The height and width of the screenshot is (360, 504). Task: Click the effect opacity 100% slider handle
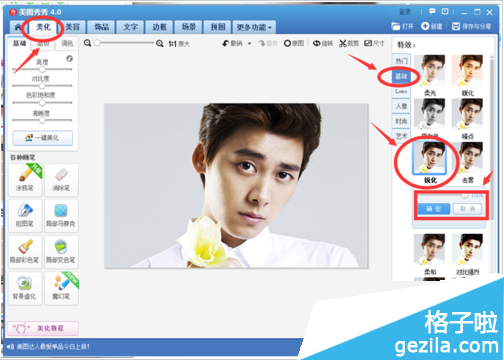click(465, 196)
